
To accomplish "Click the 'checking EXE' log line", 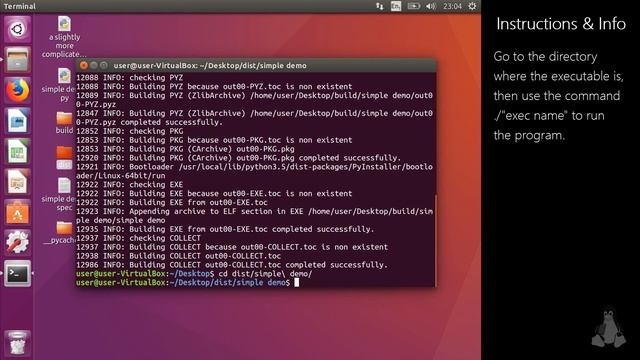I will pos(129,185).
